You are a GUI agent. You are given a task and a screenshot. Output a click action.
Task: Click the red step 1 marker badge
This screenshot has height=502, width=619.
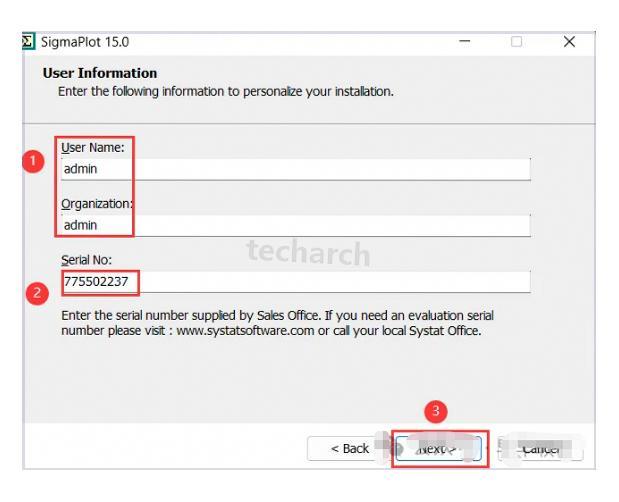(35, 161)
